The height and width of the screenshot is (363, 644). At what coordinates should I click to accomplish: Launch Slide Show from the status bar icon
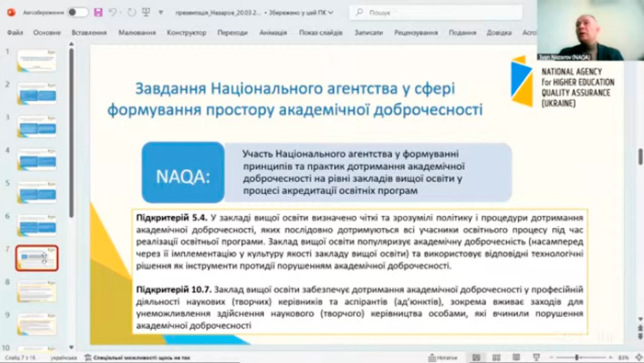(x=536, y=357)
